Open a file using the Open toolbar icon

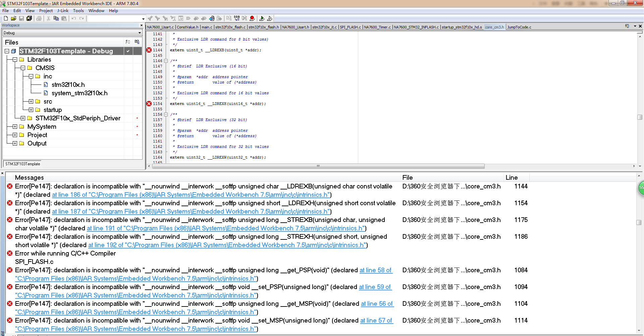tap(13, 18)
